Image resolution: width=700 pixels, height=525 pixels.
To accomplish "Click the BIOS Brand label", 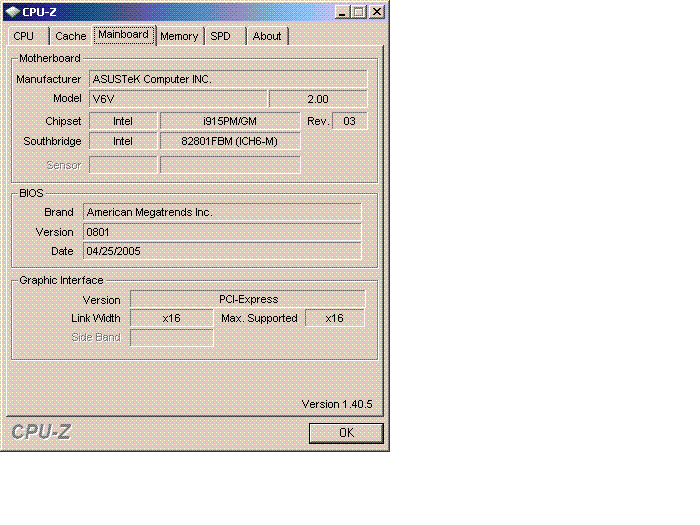I will click(59, 212).
